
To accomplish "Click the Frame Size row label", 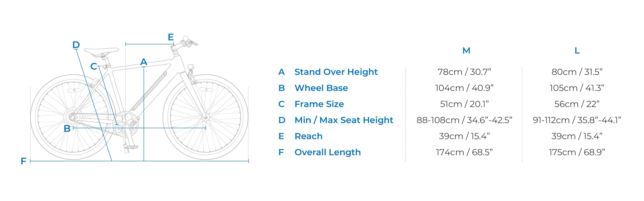I will pyautogui.click(x=319, y=104).
